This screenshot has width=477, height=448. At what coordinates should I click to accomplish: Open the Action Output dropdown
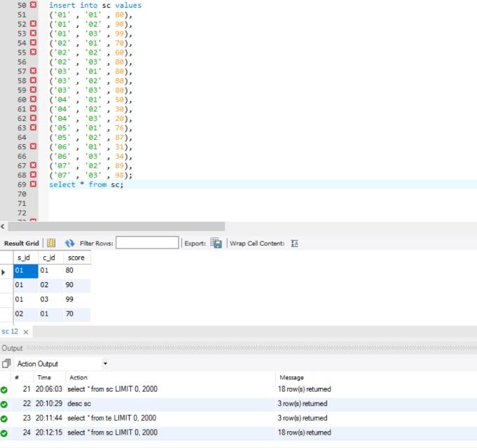point(105,364)
